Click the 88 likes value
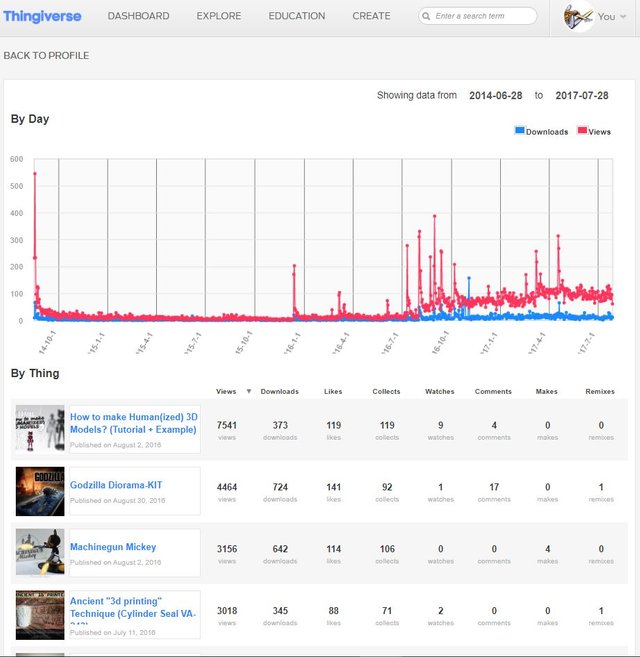Screen dimensions: 640x657 pos(334,611)
